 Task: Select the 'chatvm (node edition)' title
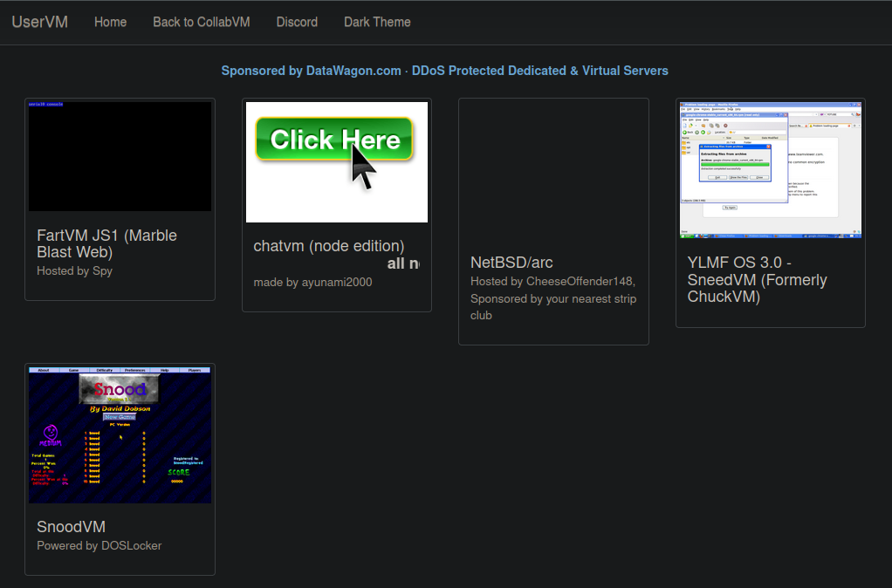coord(328,246)
